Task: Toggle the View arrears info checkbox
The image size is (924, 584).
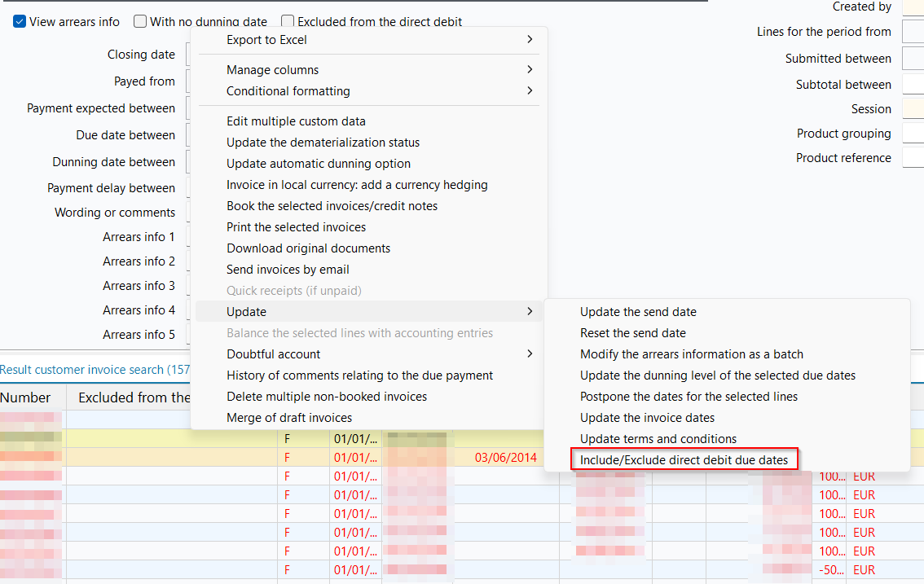Action: [x=20, y=22]
